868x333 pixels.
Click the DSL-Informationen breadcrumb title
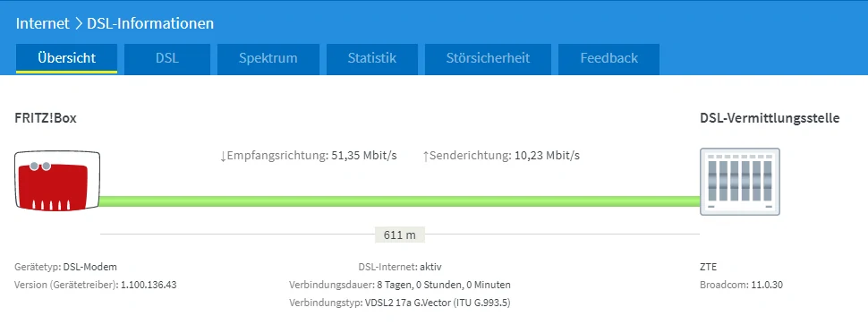coord(150,24)
